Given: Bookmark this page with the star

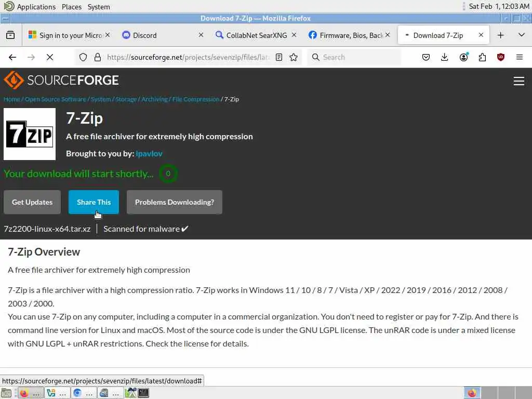Looking at the screenshot, I should [294, 57].
